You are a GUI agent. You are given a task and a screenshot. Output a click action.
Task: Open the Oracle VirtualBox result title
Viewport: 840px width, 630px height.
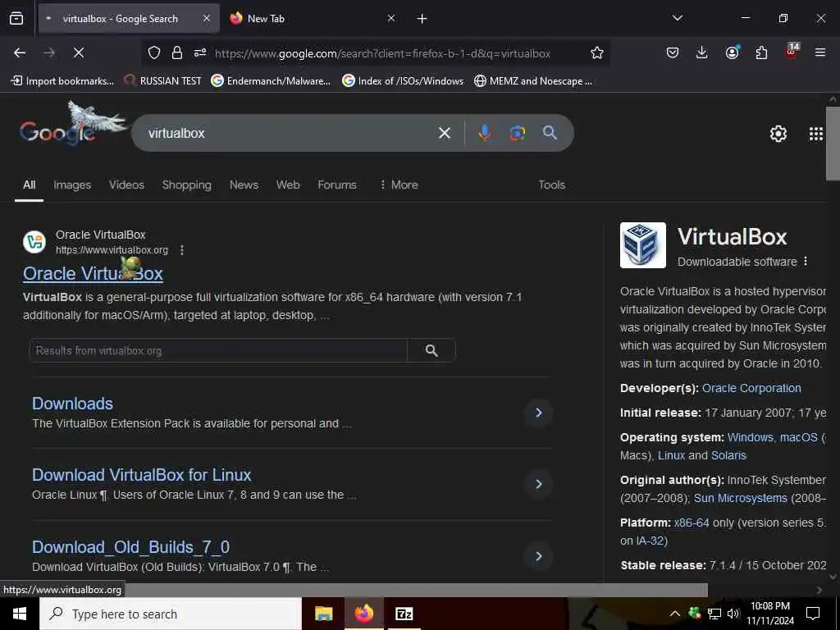tap(93, 273)
